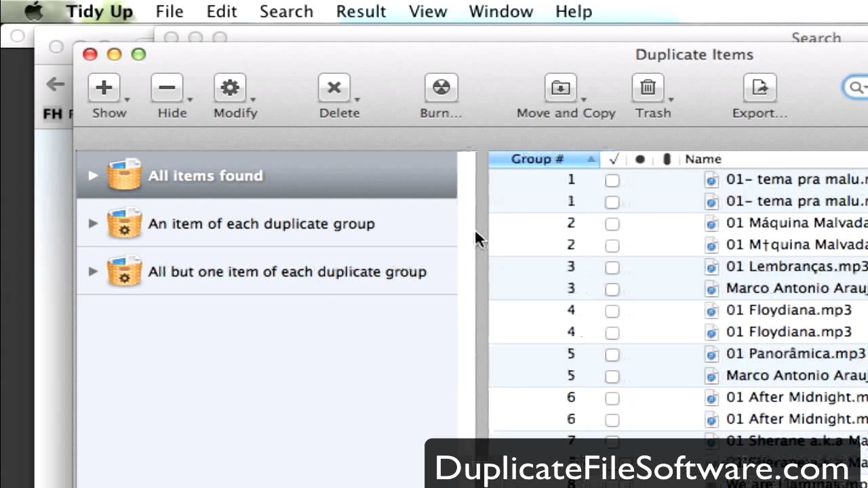Select the All items found smart basket
This screenshot has width=868, height=488.
tap(205, 176)
